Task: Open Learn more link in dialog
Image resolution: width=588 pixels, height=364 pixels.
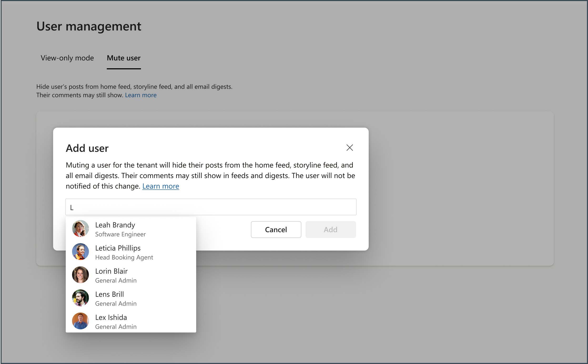Action: point(161,186)
